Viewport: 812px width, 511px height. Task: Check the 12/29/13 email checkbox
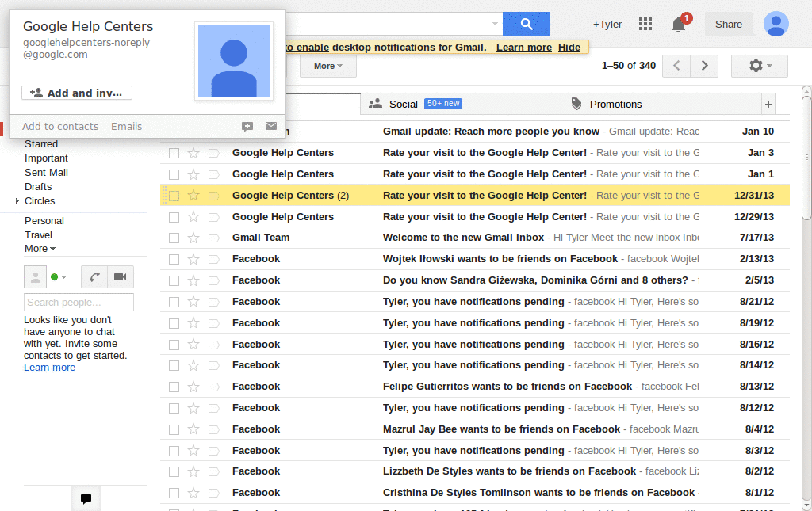(x=174, y=217)
